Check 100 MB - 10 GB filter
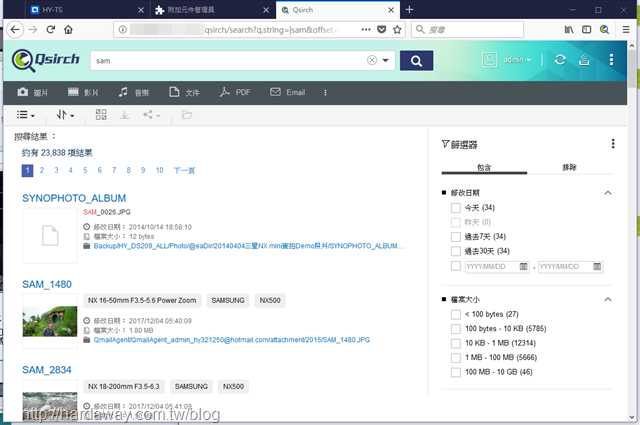The width and height of the screenshot is (640, 425). [456, 372]
